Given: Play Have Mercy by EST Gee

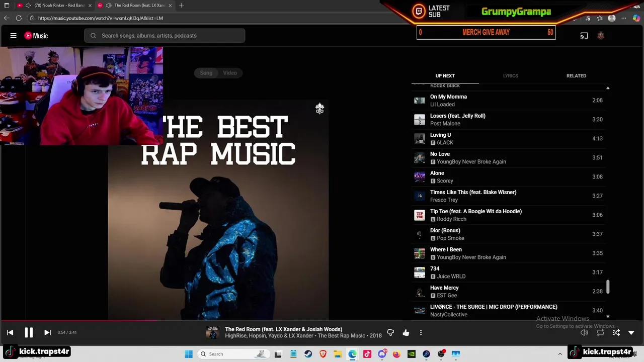Looking at the screenshot, I should pos(508,292).
